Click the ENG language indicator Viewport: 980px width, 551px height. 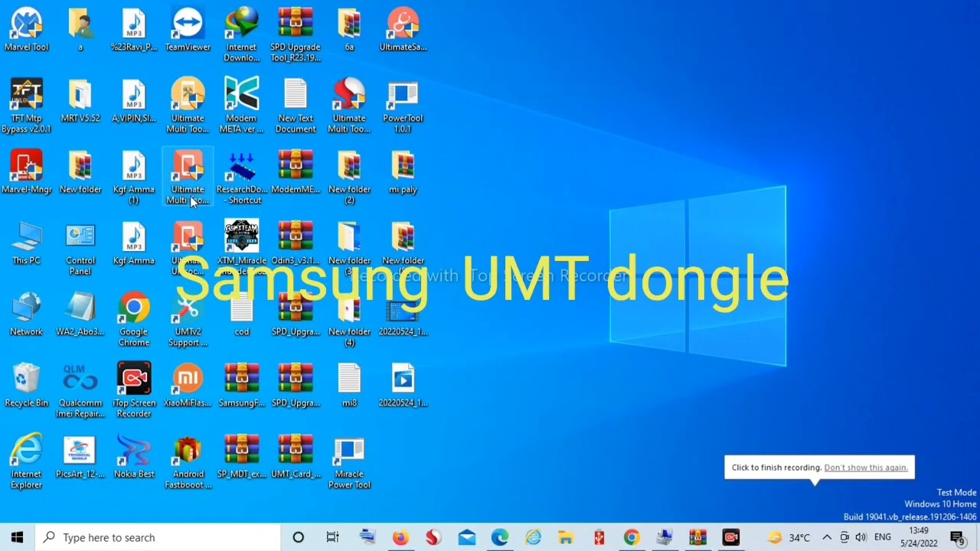click(883, 537)
